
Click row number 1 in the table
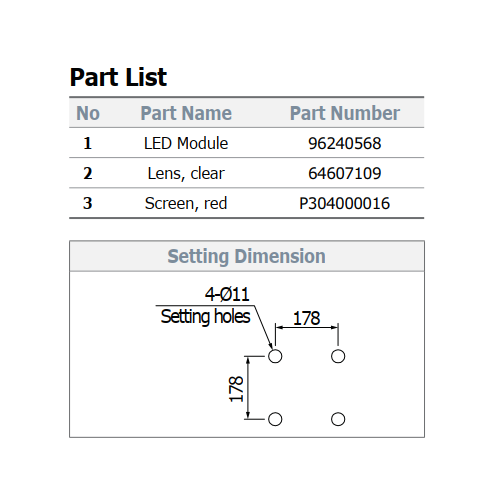87,143
